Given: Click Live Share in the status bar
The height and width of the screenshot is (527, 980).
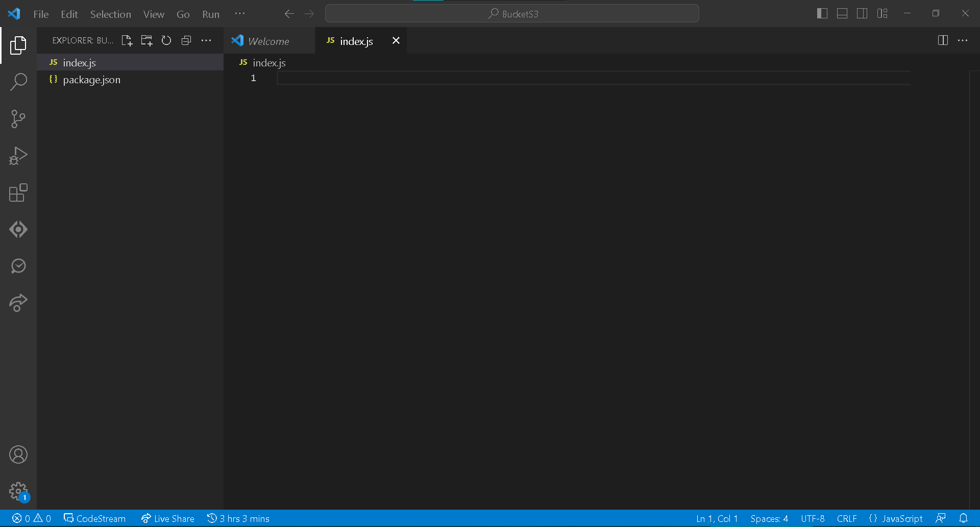Looking at the screenshot, I should pos(168,519).
